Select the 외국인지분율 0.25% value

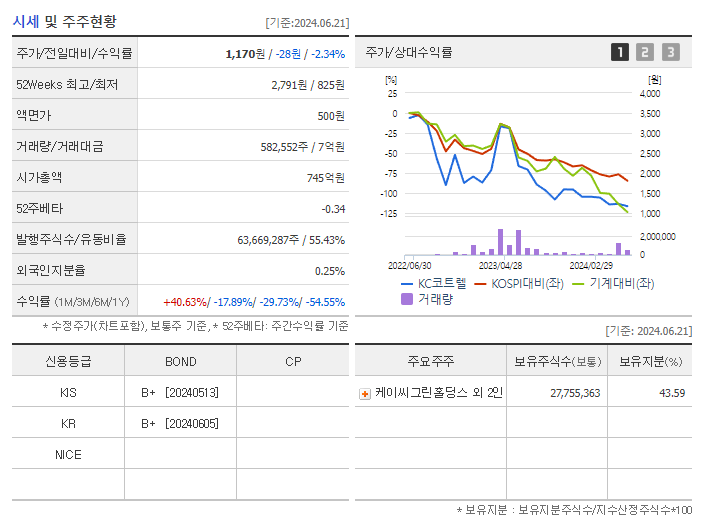tap(330, 271)
